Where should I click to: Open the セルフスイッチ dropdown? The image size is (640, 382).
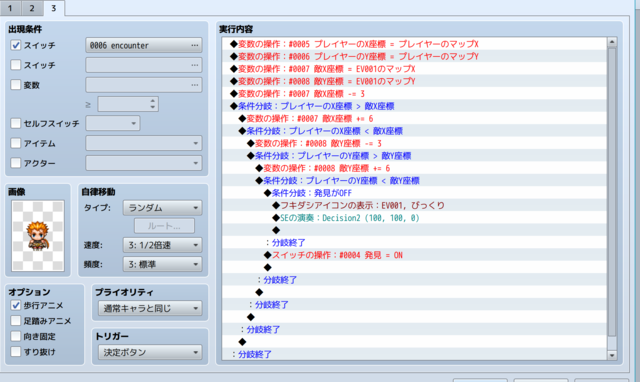coord(113,123)
